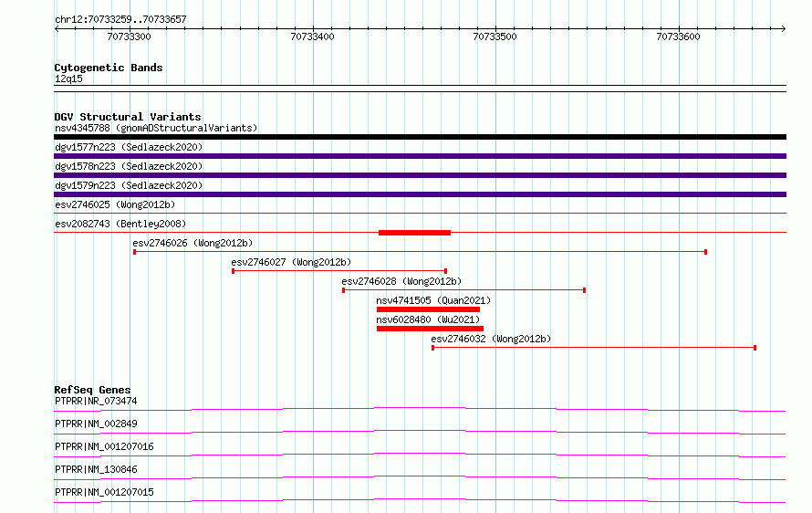Click the nsv4345788 gnomAD black variant bar
The height and width of the screenshot is (513, 812).
(420, 137)
